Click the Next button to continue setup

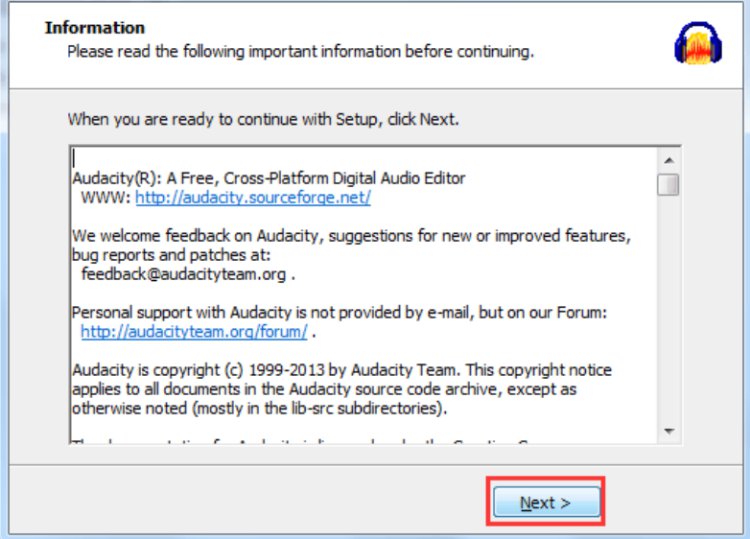pyautogui.click(x=546, y=502)
